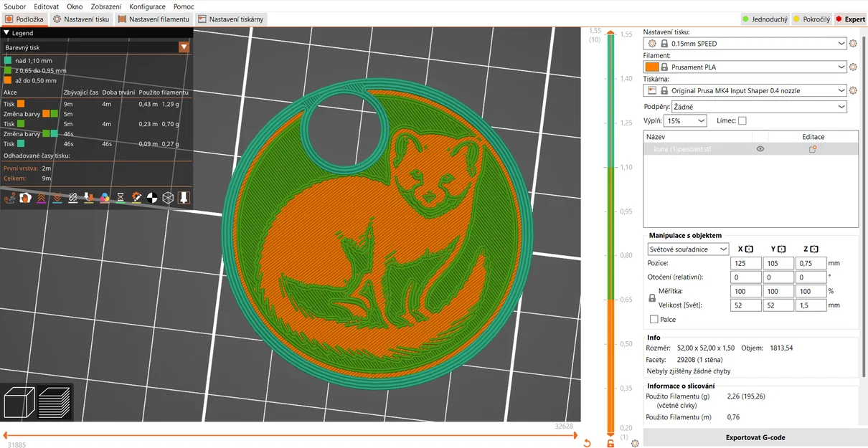The image size is (868, 448).
Task: Click the X axis mirror icon
Action: pos(749,249)
